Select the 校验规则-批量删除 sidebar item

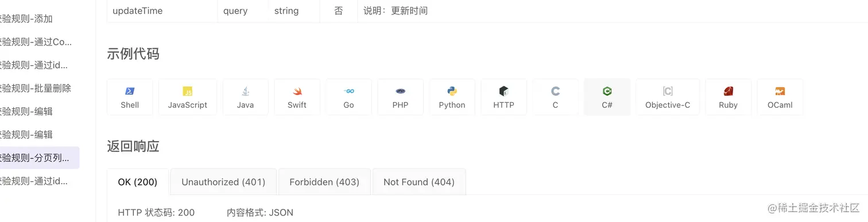[36, 88]
